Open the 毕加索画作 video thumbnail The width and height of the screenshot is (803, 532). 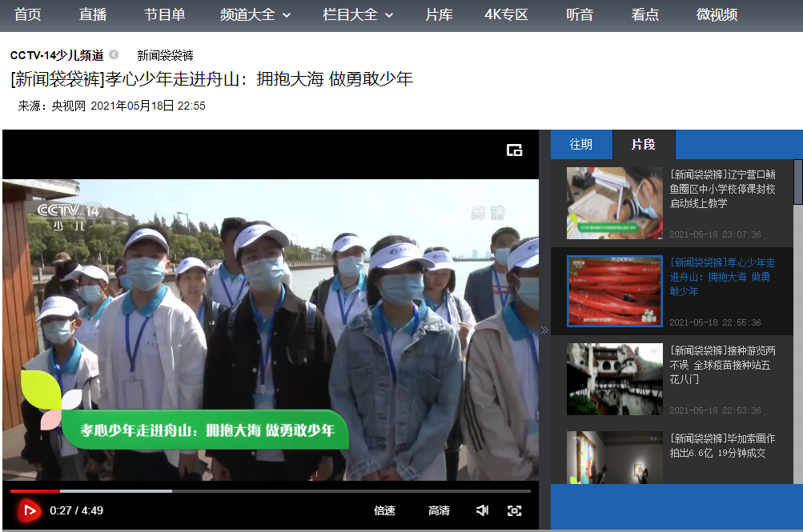615,458
